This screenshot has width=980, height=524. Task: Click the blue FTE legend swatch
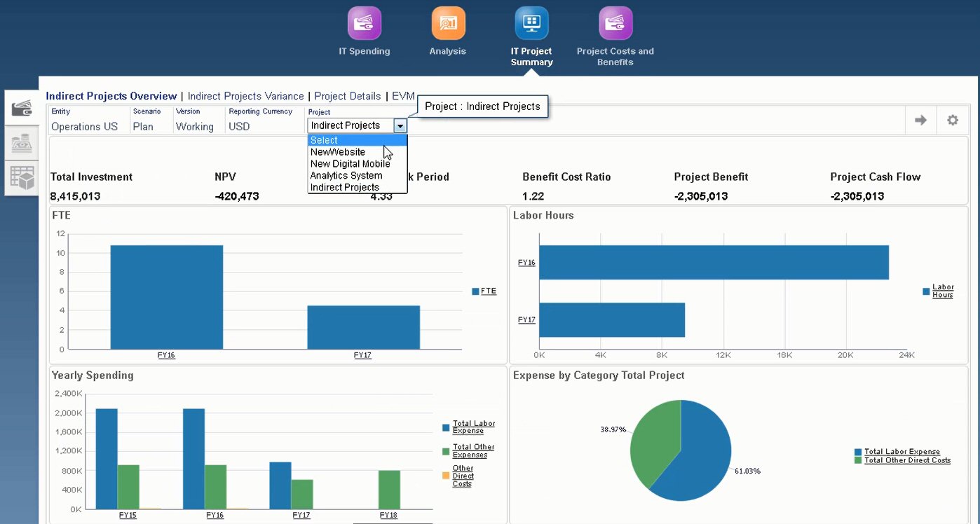[x=475, y=291]
